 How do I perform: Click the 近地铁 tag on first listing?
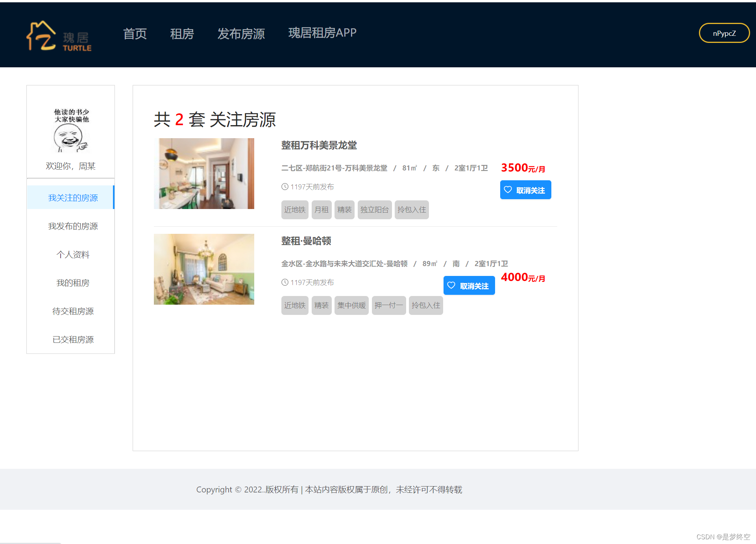pyautogui.click(x=294, y=210)
